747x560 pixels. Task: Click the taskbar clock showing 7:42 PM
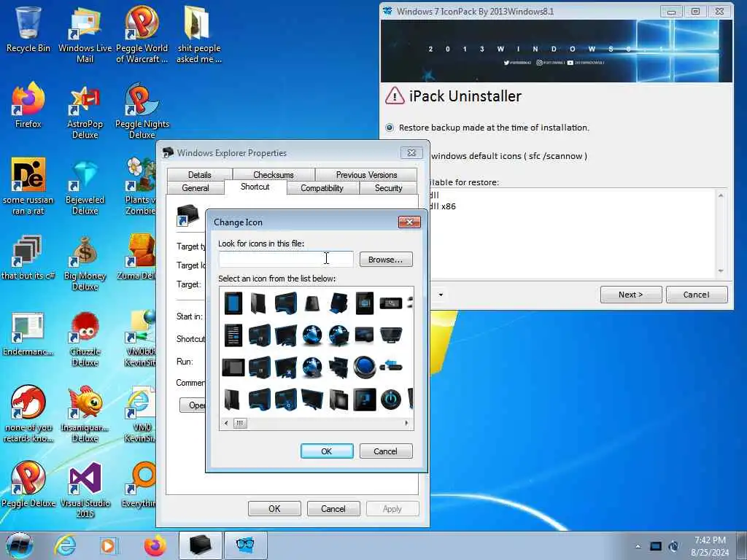(x=710, y=546)
